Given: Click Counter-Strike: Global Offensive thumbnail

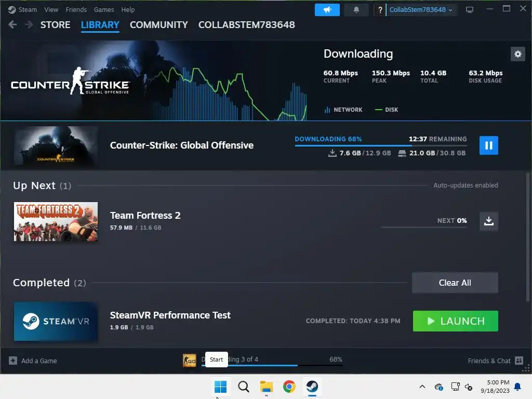Looking at the screenshot, I should coord(56,146).
